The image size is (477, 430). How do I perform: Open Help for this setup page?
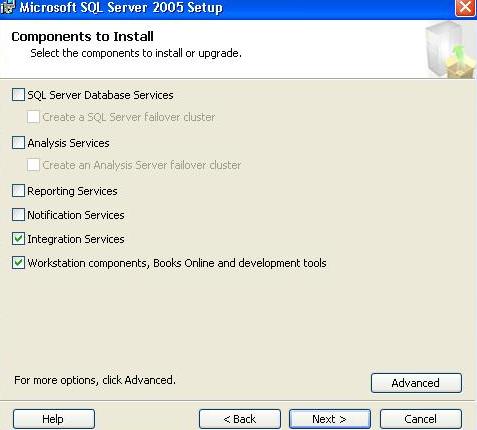coord(54,419)
